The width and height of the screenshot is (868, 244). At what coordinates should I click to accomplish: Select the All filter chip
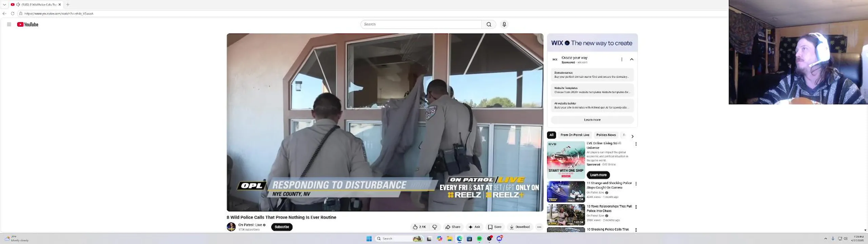point(551,135)
